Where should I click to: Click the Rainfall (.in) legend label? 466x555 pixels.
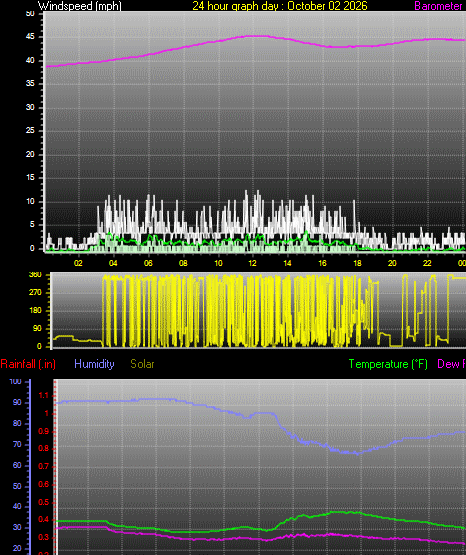(x=28, y=364)
